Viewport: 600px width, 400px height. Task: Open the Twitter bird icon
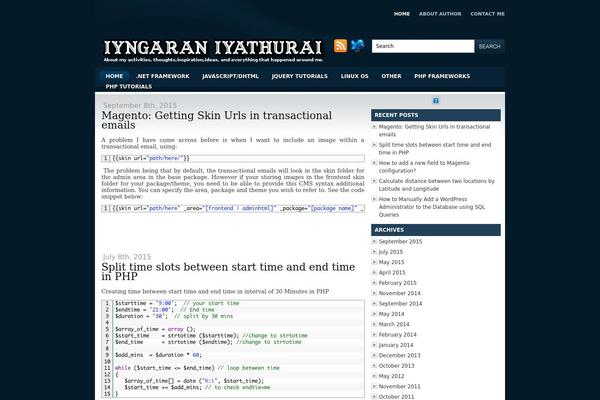[x=357, y=46]
